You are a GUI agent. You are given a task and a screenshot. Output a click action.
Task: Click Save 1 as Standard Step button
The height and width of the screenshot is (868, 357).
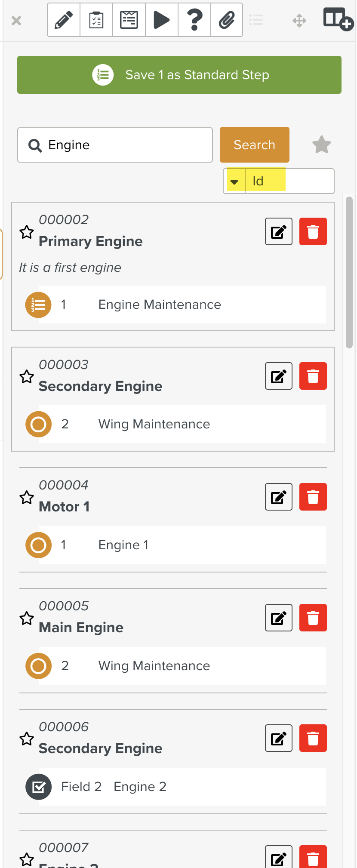(x=179, y=75)
